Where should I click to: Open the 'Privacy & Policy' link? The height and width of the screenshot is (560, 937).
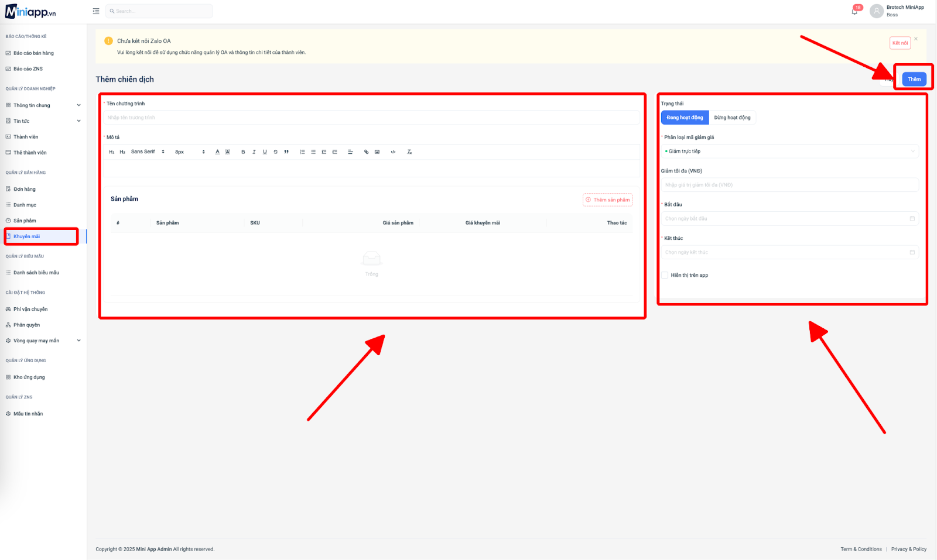tap(909, 549)
